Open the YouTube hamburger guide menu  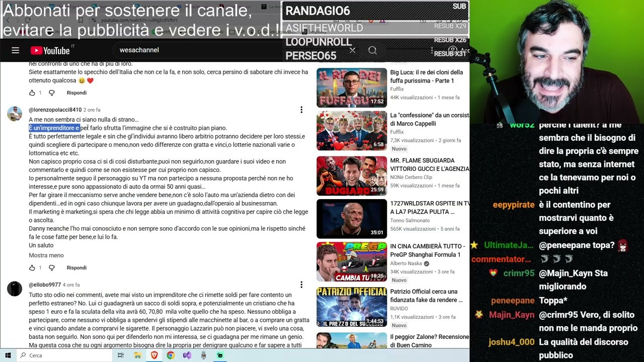point(15,50)
